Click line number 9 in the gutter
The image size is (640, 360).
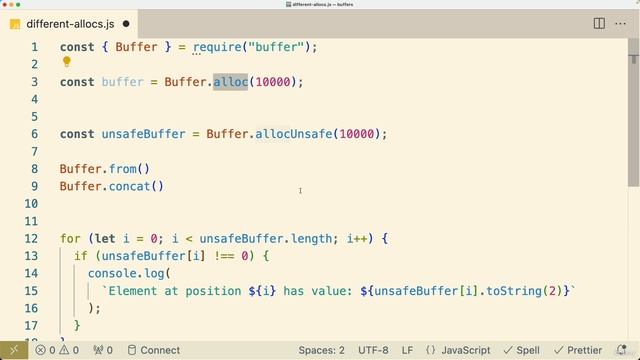click(35, 187)
